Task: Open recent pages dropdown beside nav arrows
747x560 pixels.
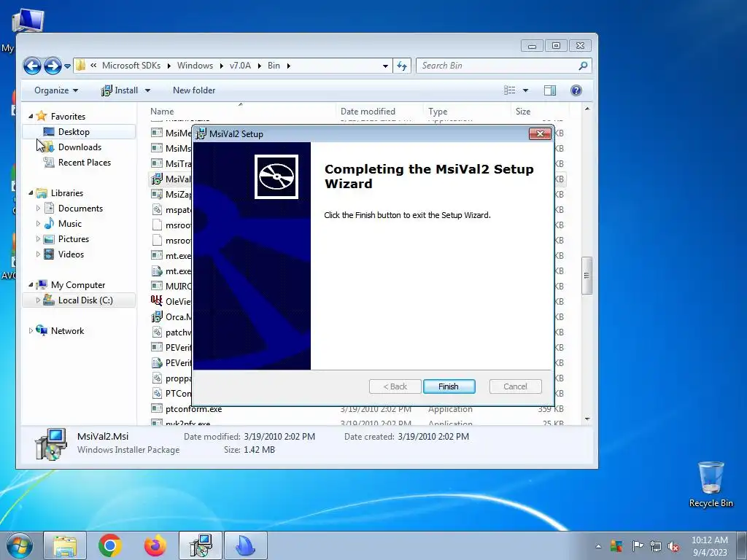Action: (x=68, y=66)
